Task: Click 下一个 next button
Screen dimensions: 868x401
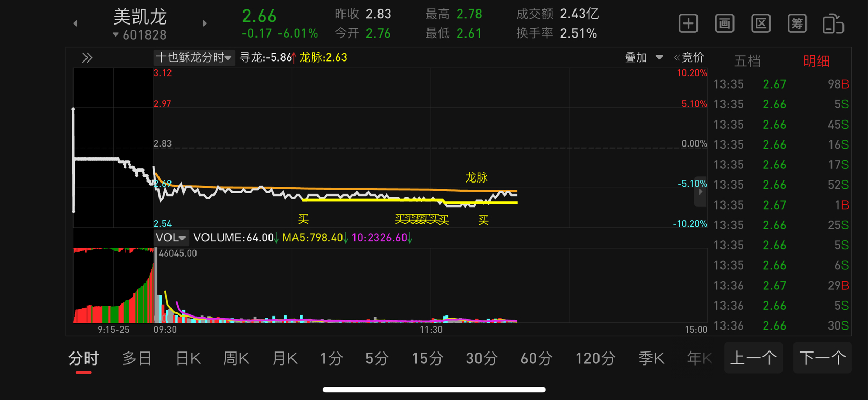Action: click(x=823, y=358)
